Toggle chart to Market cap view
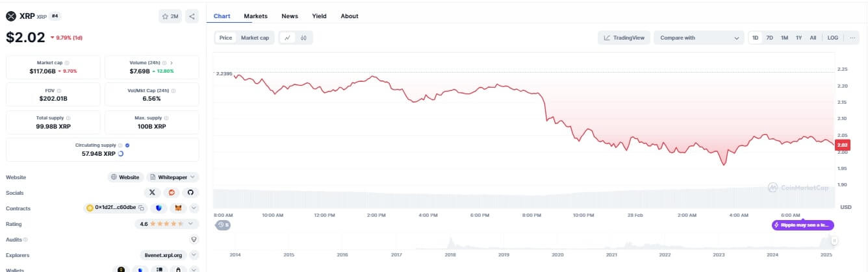868x272 pixels. pyautogui.click(x=255, y=38)
